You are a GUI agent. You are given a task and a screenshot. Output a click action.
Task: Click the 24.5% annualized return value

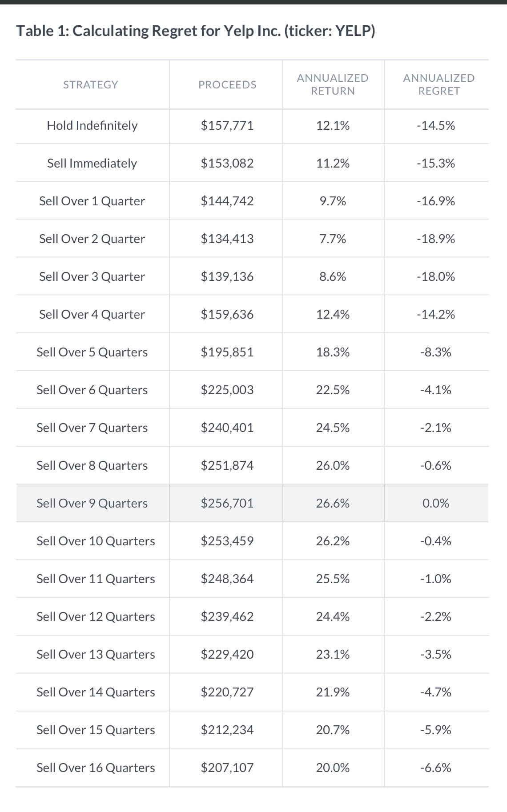pos(333,428)
